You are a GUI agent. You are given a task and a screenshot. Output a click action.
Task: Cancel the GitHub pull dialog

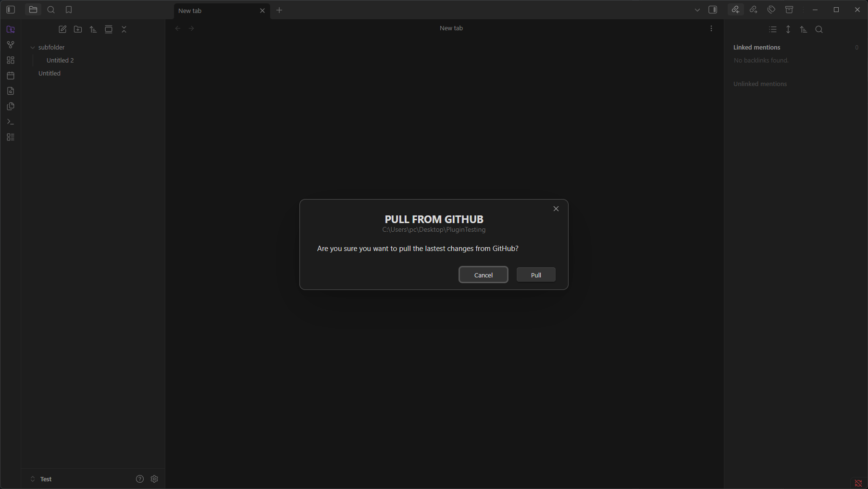(484, 275)
